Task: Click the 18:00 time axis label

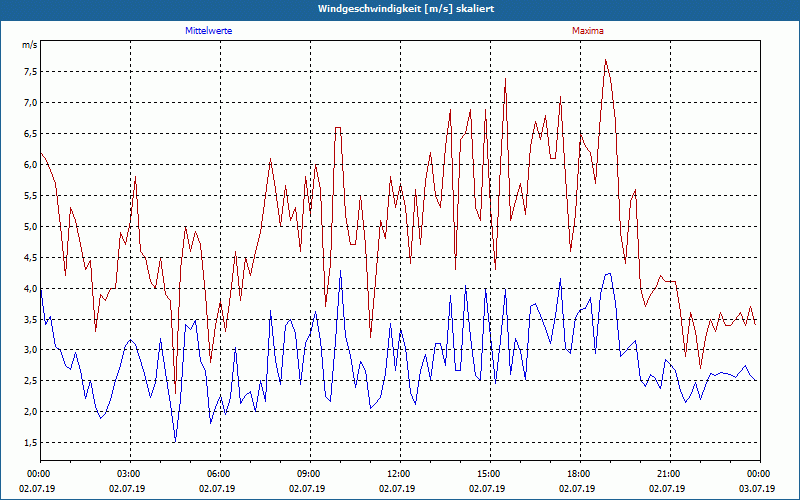Action: tap(580, 474)
